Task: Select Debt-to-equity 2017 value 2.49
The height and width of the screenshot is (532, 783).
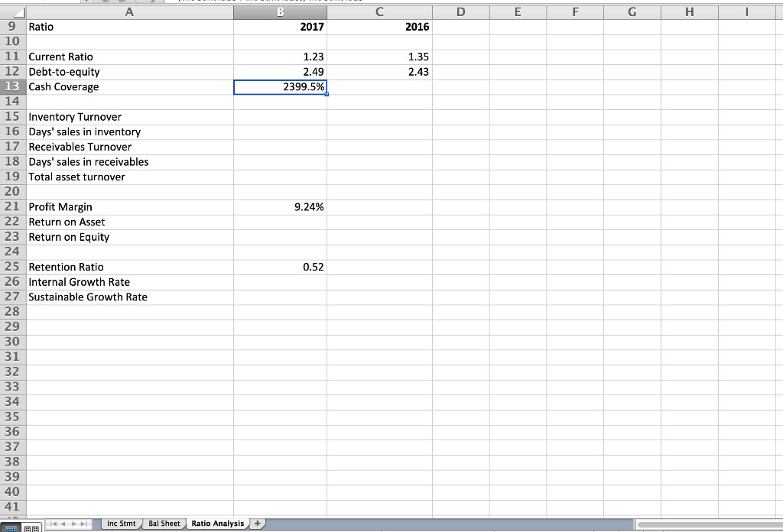Action: pos(280,72)
